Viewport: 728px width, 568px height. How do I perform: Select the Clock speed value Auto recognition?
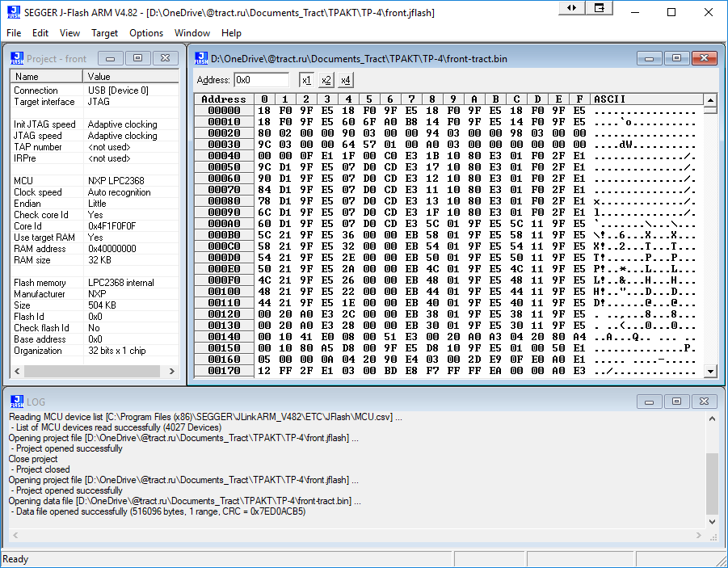pyautogui.click(x=120, y=192)
